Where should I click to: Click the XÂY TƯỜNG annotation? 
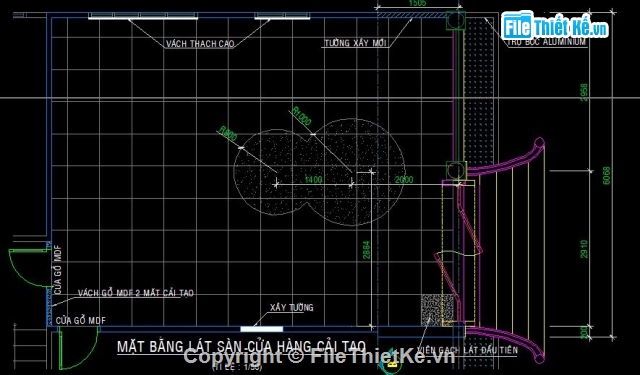[291, 307]
